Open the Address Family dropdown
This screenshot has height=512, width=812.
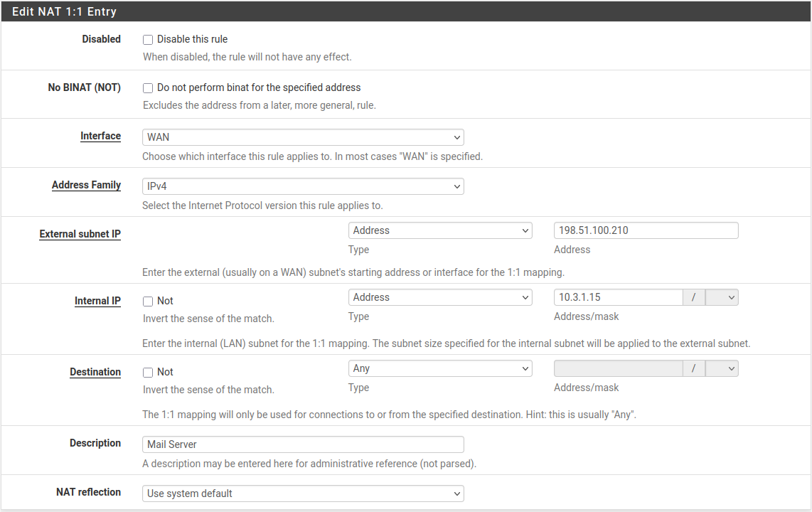[303, 186]
